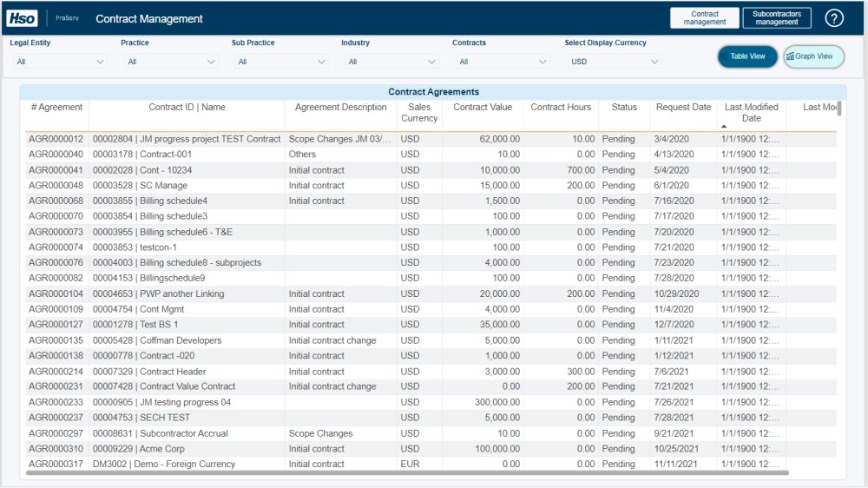Click 'DM3002 | Demo - Foreign Currency'
The width and height of the screenshot is (868, 488).
(x=164, y=465)
